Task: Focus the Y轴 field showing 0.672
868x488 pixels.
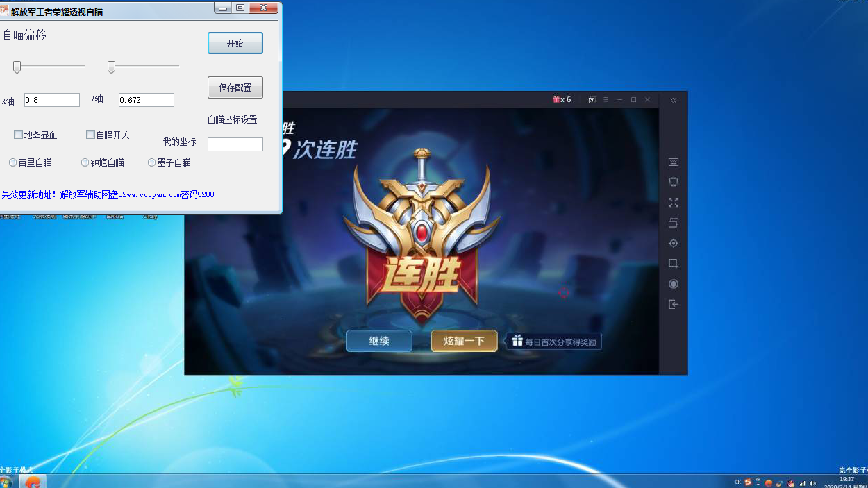Action: pos(147,100)
